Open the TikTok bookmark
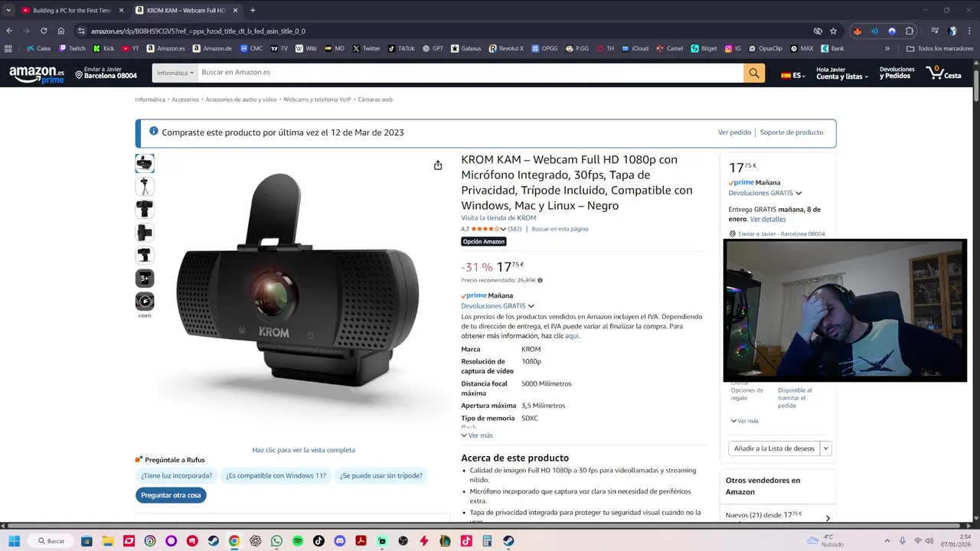 400,48
